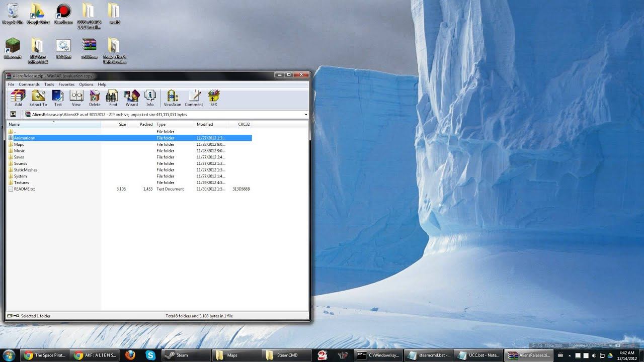Switch to the SteamCMD folder taskbar window

[x=285, y=355]
